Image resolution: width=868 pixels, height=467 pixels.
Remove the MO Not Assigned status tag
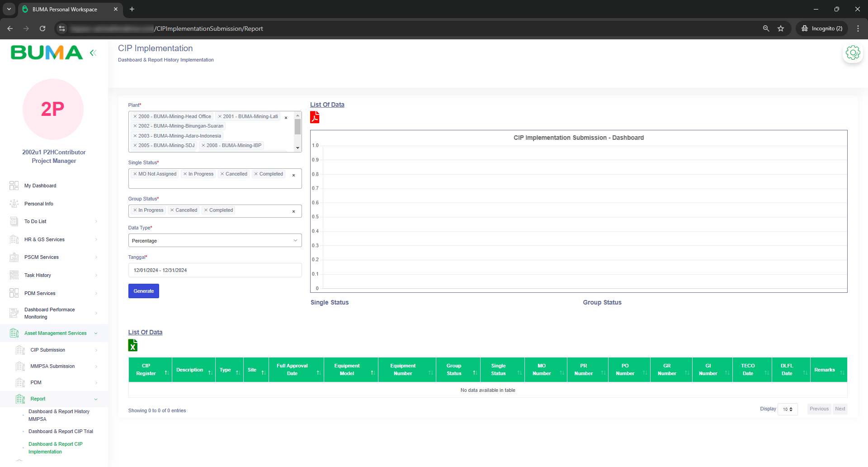pos(135,174)
